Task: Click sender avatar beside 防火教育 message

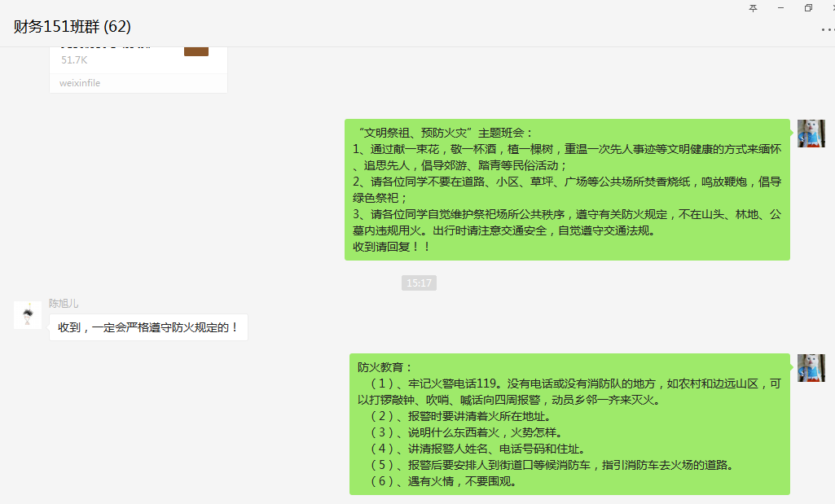Action: point(811,368)
